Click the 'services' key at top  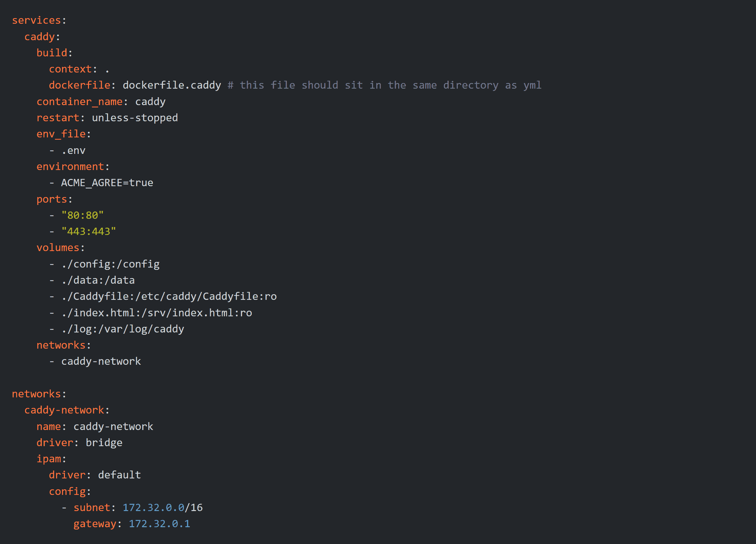[36, 20]
